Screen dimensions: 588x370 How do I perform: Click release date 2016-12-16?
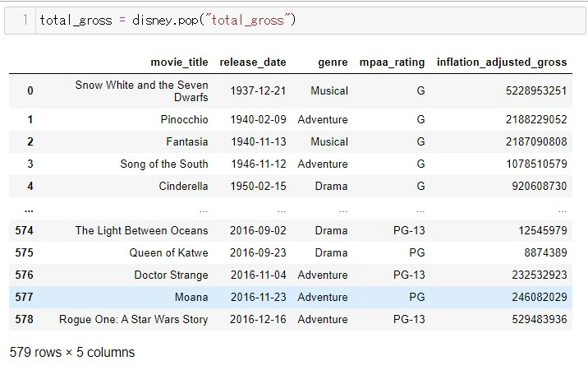[258, 319]
